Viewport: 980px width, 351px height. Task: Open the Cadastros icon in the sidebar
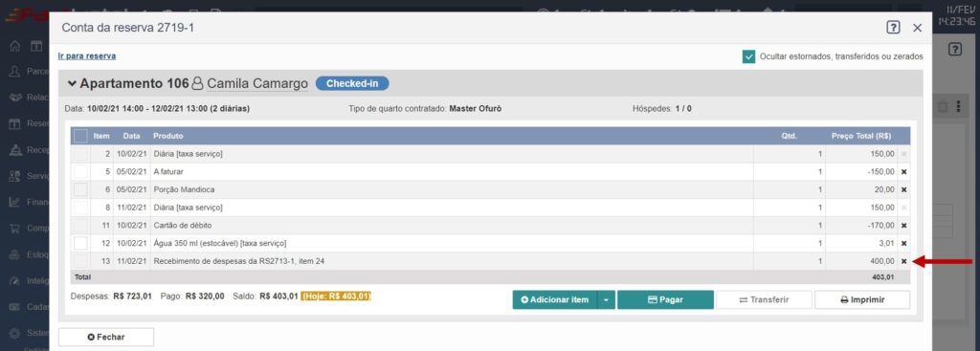(15, 307)
